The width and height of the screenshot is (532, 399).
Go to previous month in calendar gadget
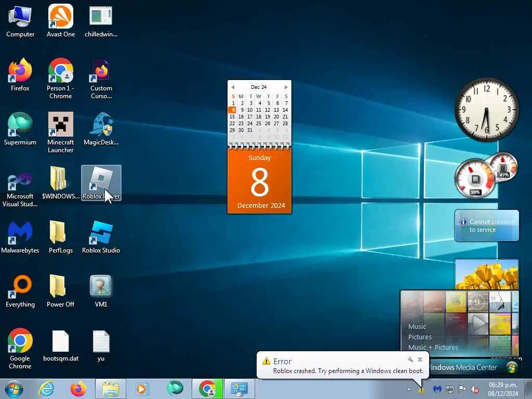click(233, 87)
